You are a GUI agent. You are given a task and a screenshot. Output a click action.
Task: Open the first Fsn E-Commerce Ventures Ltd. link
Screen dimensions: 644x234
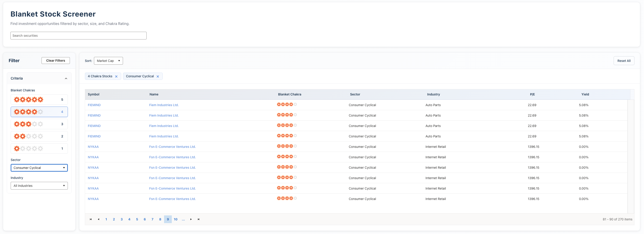tap(172, 147)
